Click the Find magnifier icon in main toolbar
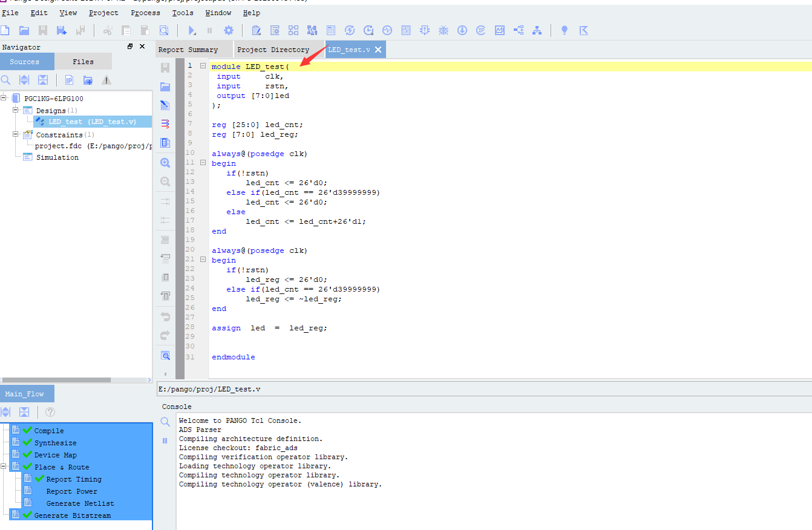Screen dimensions: 812x530 (x=163, y=30)
